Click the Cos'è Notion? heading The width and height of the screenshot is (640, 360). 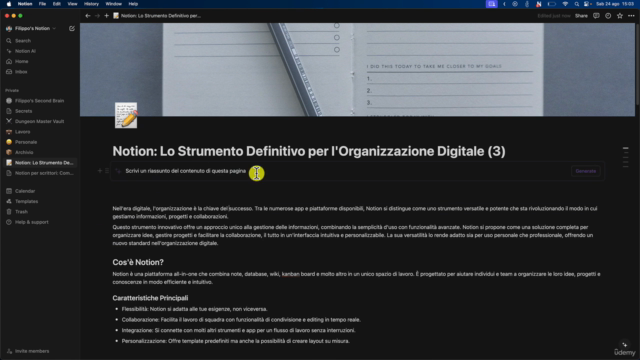click(x=138, y=262)
